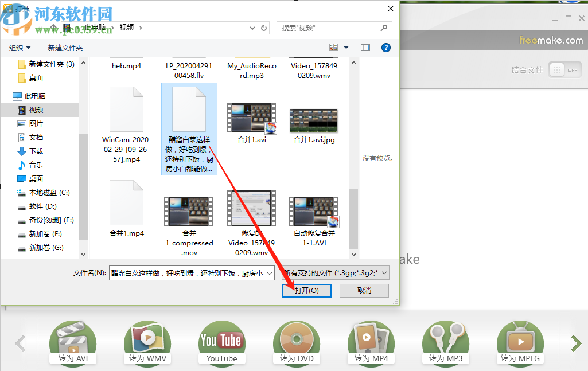The image size is (588, 371).
Task: Select 此电脑 in the navigation tree
Action: coord(29,96)
